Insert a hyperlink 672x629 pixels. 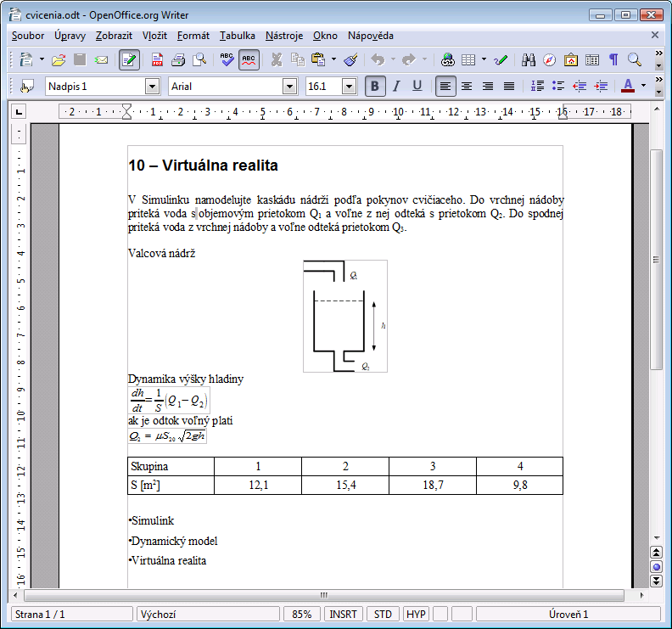click(x=447, y=59)
